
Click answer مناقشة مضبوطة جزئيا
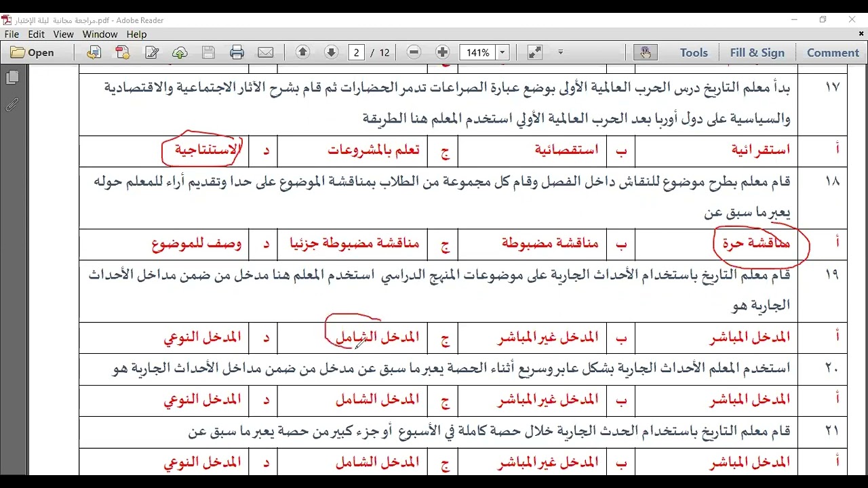pyautogui.click(x=355, y=243)
